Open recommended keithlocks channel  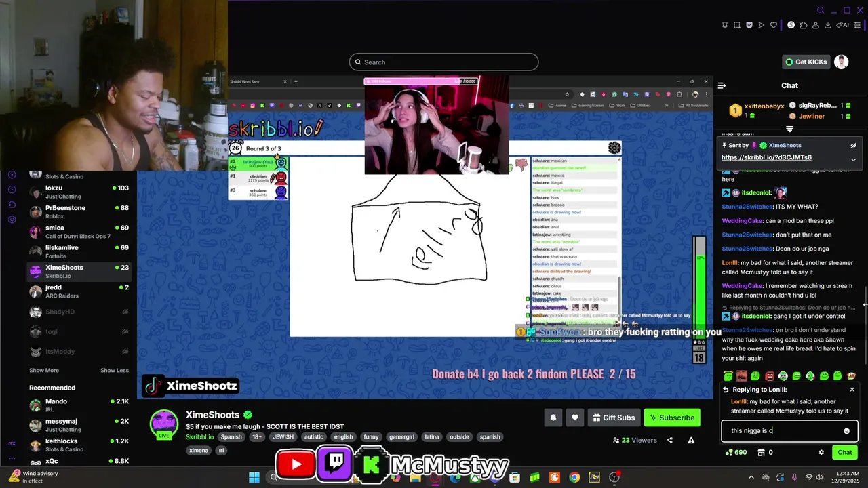80,445
